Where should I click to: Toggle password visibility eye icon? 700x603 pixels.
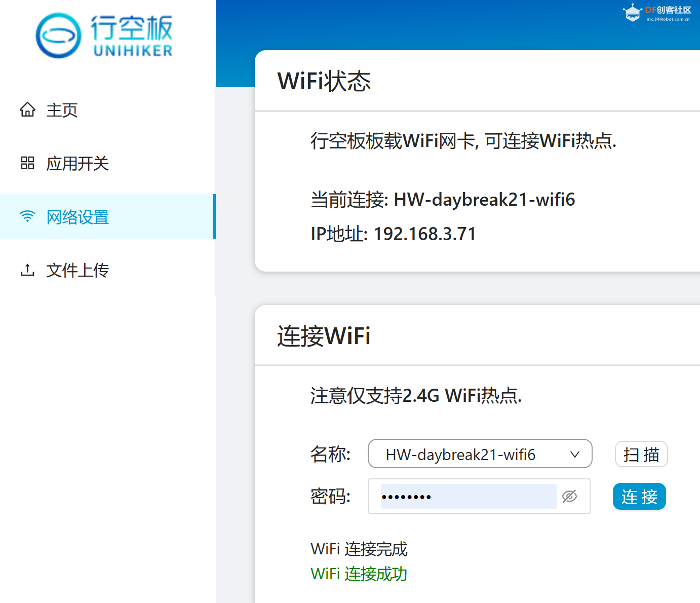click(569, 496)
